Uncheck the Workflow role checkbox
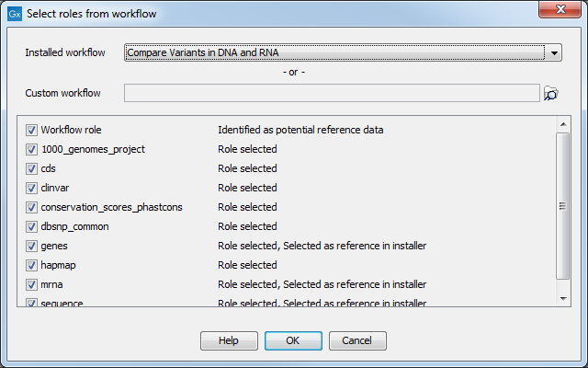The height and width of the screenshot is (368, 588). (32, 130)
